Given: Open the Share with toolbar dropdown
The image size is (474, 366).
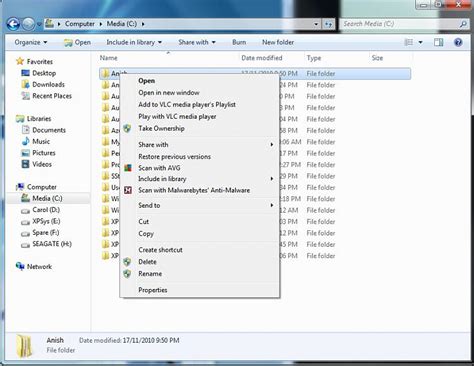Looking at the screenshot, I should click(197, 42).
